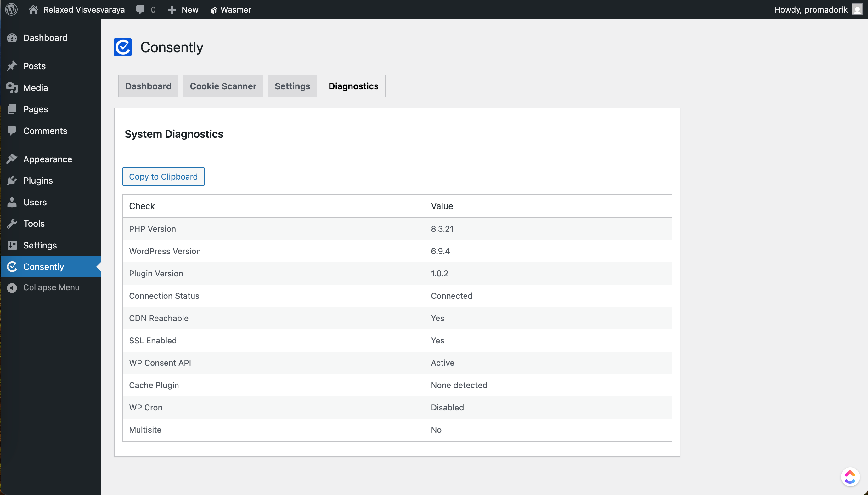This screenshot has width=868, height=495.
Task: Click the Consently logo in page header
Action: click(123, 47)
